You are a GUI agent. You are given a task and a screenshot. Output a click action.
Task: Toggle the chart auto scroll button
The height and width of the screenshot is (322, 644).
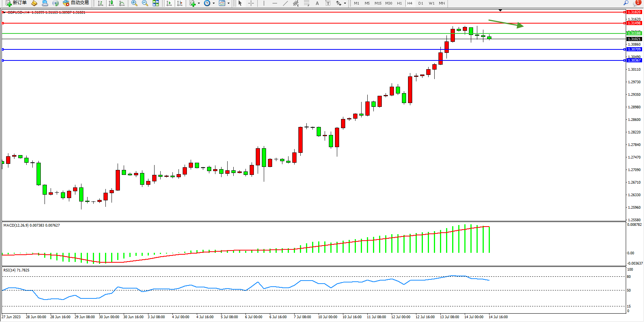tap(169, 3)
